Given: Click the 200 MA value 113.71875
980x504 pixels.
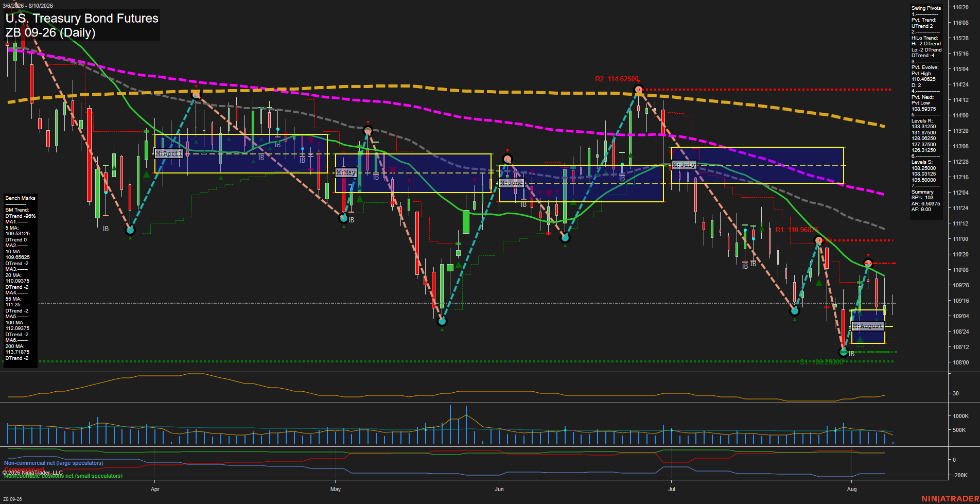Looking at the screenshot, I should 17,352.
